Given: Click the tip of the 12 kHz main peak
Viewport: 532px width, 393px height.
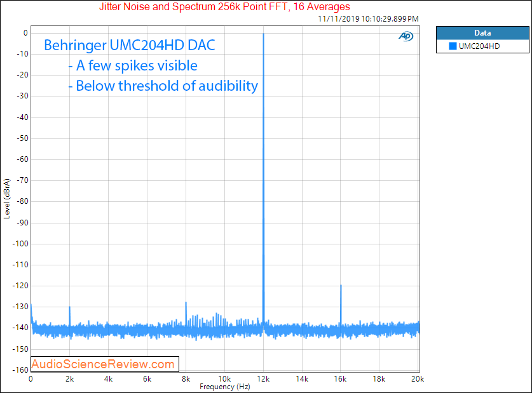Looking at the screenshot, I should [263, 34].
